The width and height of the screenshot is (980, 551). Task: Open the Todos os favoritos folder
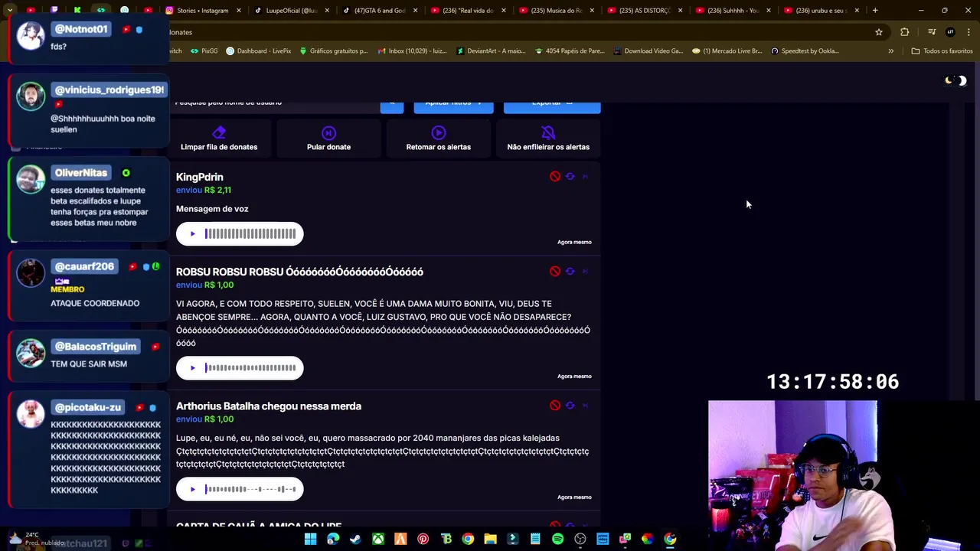click(942, 51)
